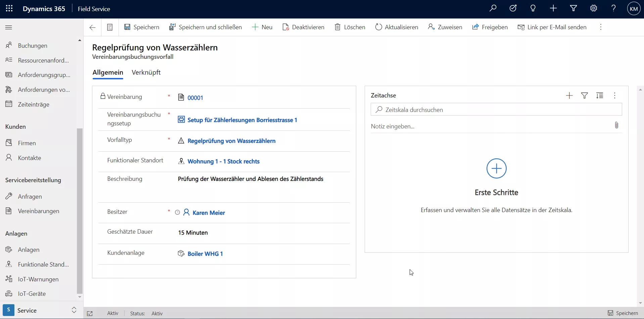Open the timeline filter funnel

click(585, 96)
